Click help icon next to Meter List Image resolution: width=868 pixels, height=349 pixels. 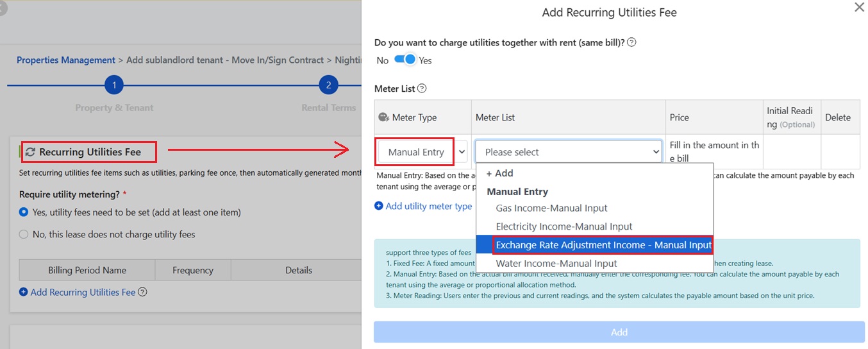click(x=422, y=89)
